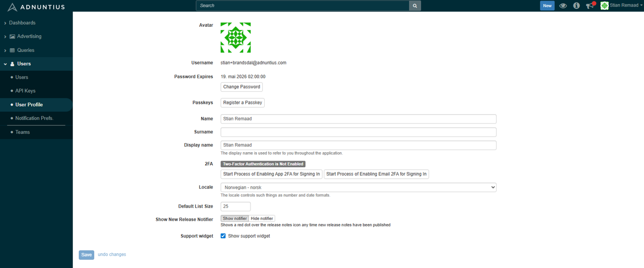Select the Hide notifier option
The image size is (644, 268).
(262, 219)
